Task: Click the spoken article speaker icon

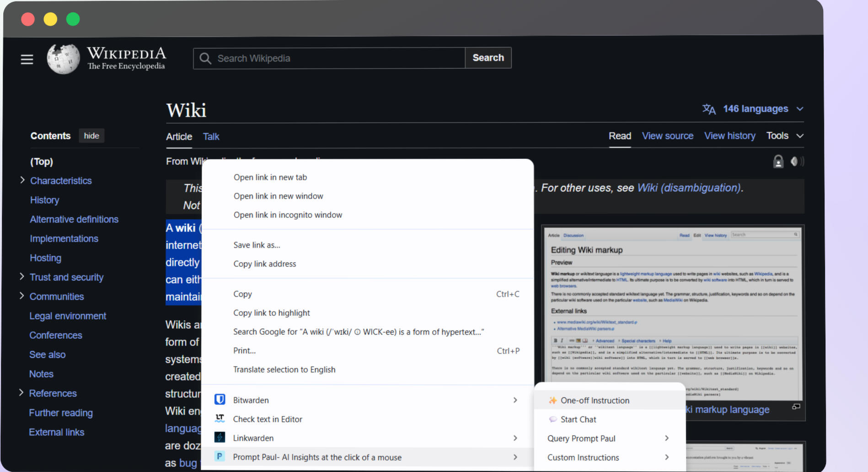Action: 796,162
